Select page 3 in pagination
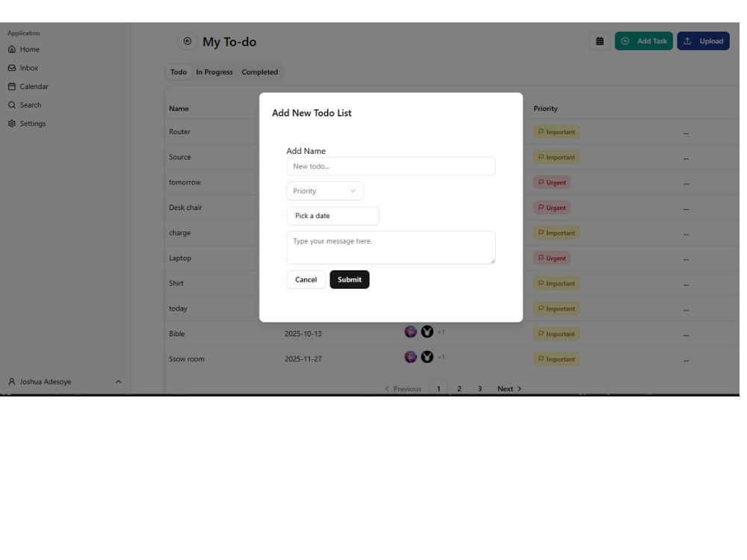 click(480, 388)
